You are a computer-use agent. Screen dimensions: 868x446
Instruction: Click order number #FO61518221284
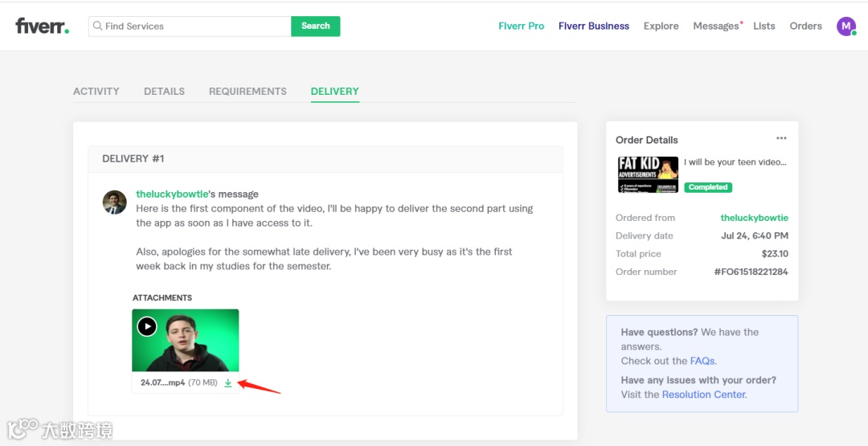(751, 272)
